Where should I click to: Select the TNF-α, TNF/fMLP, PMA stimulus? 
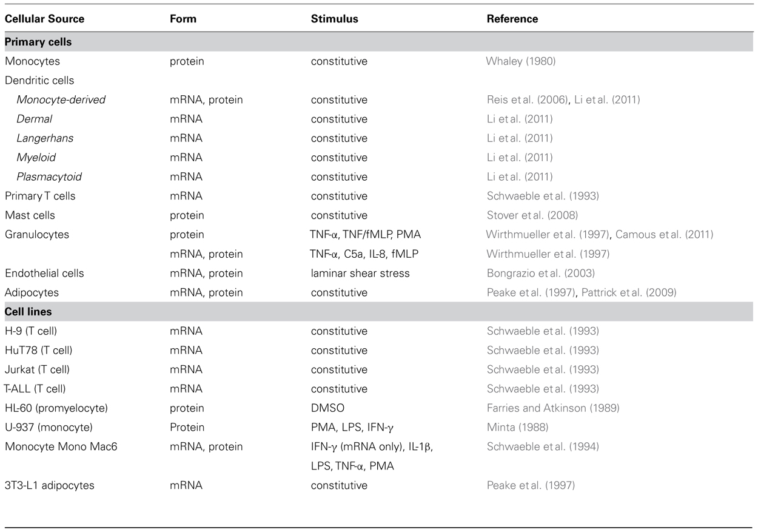[x=366, y=235]
